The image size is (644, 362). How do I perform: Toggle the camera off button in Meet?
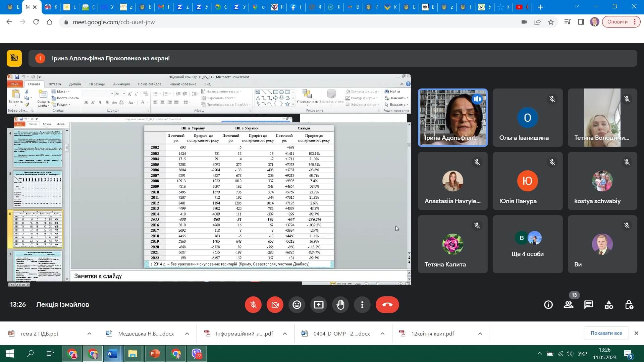coord(275,305)
